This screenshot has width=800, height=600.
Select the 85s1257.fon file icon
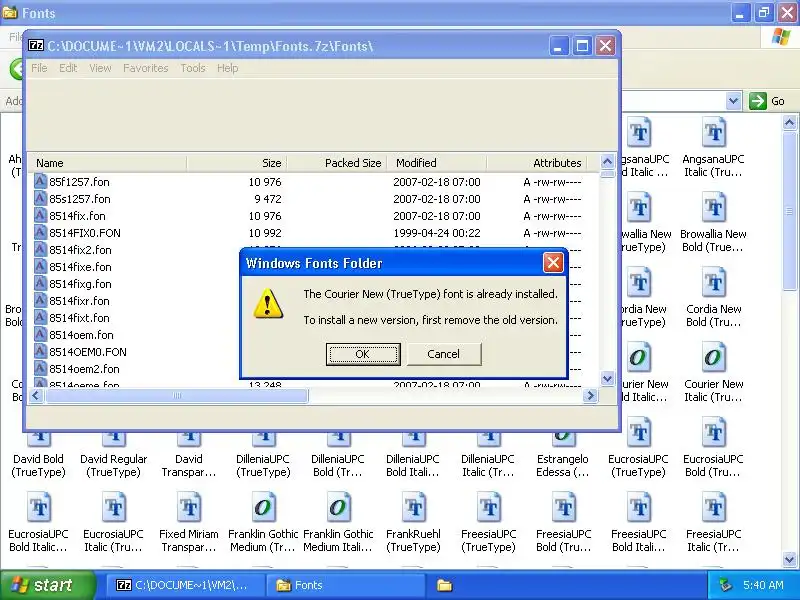(40, 198)
